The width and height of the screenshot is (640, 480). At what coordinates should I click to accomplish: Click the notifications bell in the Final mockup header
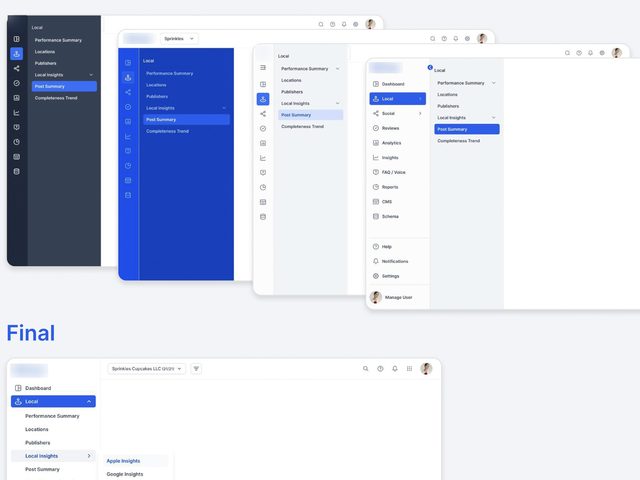pyautogui.click(x=395, y=369)
